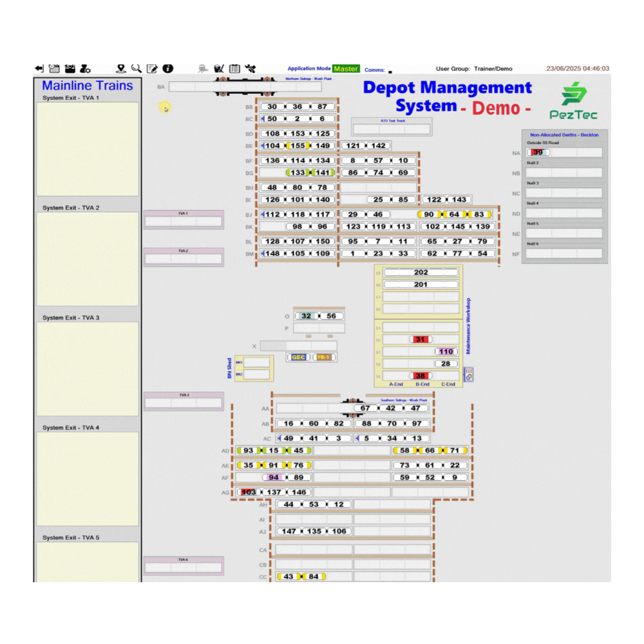Open the information icon in toolbar
The height and width of the screenshot is (644, 644).
click(x=167, y=69)
